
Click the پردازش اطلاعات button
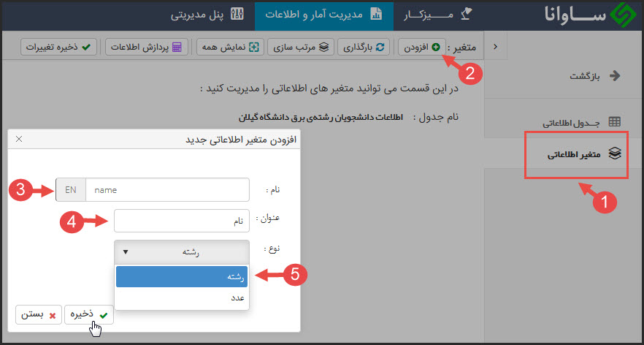click(147, 48)
